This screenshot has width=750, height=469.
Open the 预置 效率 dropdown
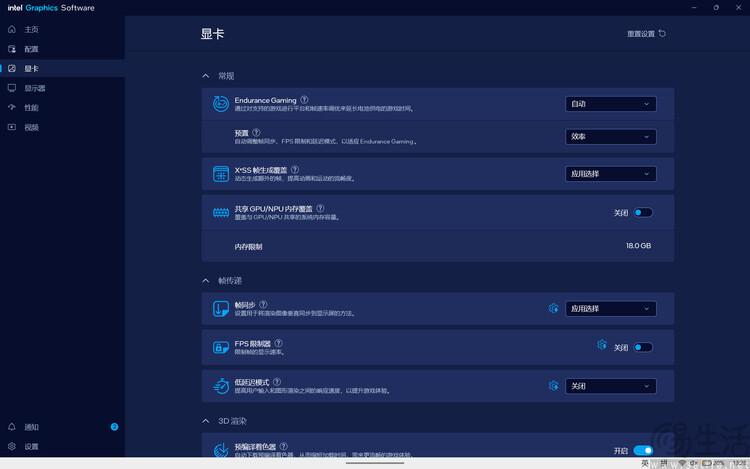[x=611, y=137]
